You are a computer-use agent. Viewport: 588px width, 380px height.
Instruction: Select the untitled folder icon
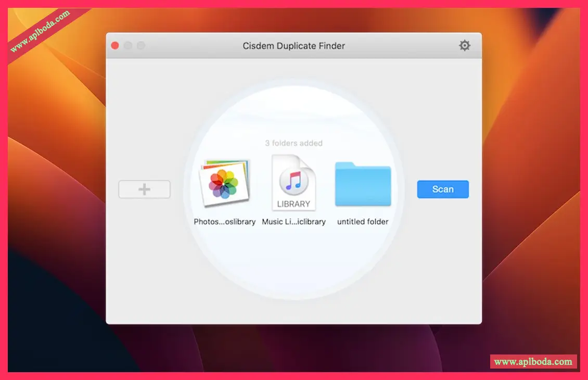pos(363,184)
